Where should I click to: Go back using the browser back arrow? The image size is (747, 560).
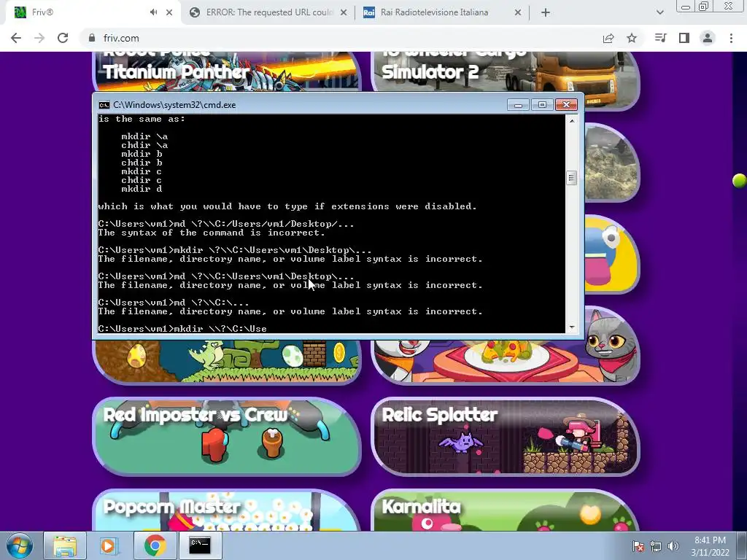[x=16, y=38]
